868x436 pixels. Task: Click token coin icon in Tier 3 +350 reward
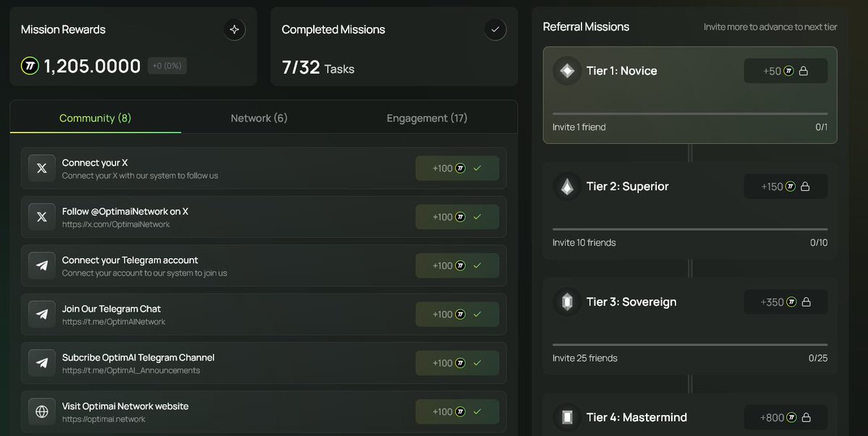point(791,302)
